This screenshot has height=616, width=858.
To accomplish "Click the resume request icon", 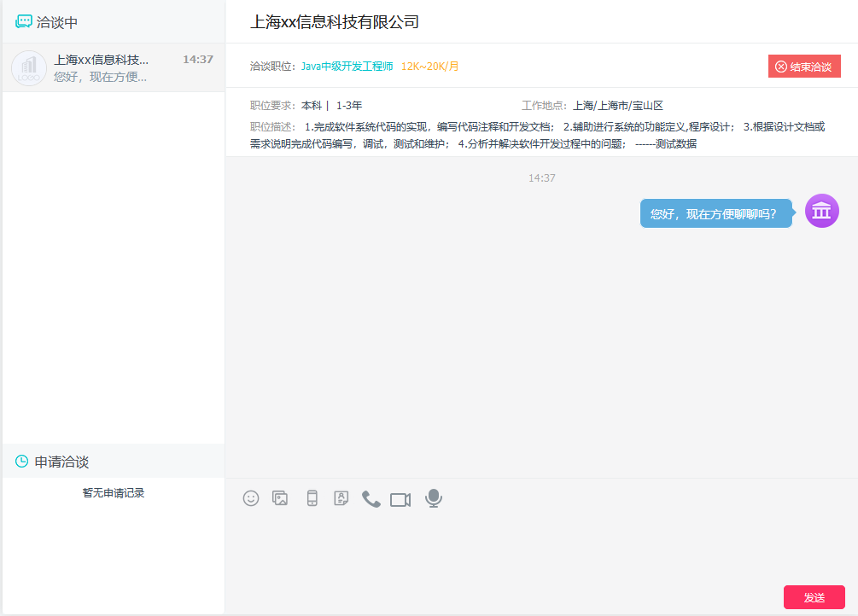I will pyautogui.click(x=341, y=498).
